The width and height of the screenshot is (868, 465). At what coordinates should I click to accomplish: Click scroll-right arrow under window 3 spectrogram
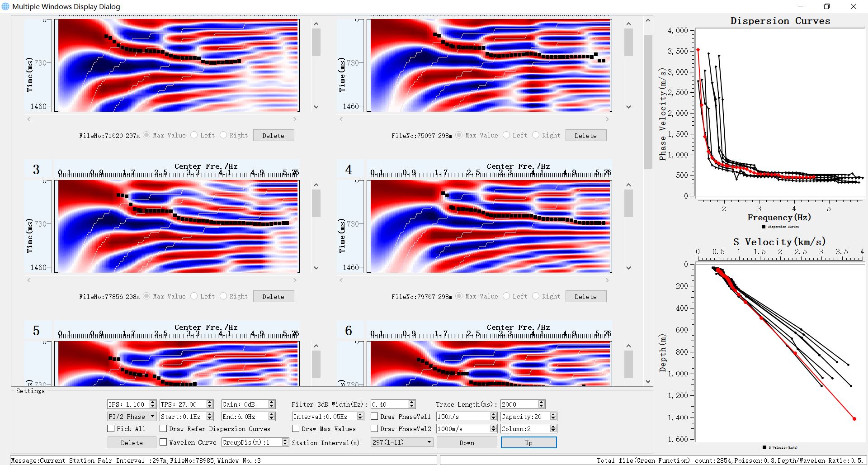[295, 280]
